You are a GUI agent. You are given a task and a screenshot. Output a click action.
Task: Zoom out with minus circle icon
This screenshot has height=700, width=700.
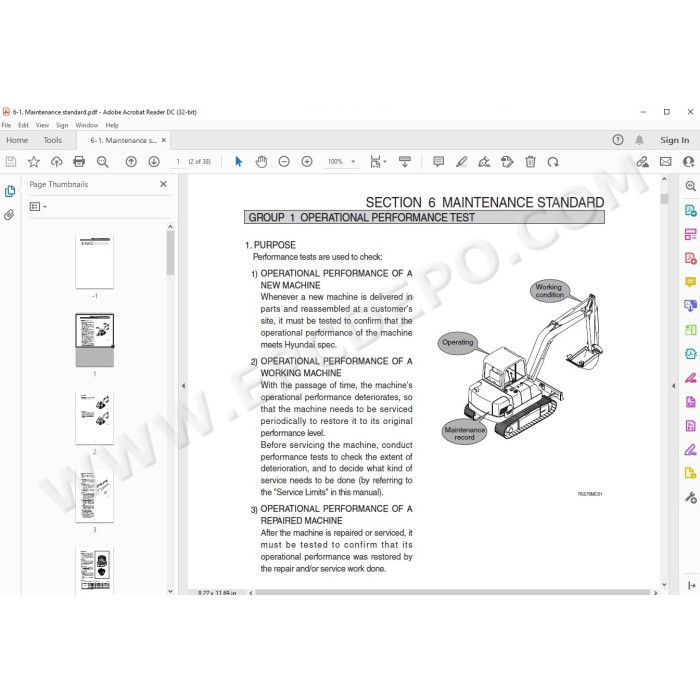pos(284,162)
